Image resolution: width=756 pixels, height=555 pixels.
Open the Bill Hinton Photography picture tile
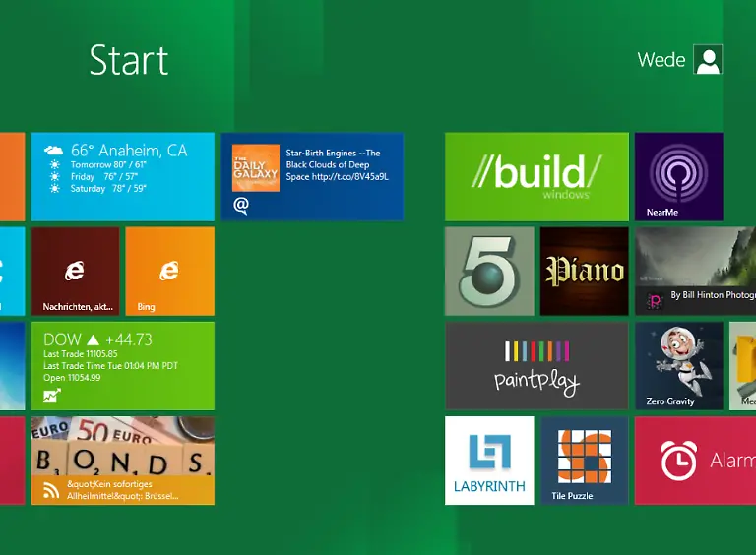tap(695, 272)
